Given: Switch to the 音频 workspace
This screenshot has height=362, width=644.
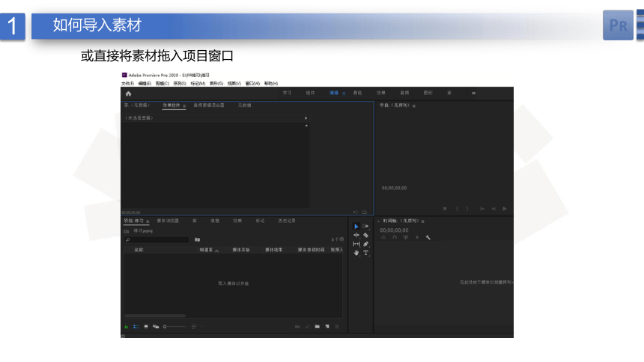Looking at the screenshot, I should [405, 93].
